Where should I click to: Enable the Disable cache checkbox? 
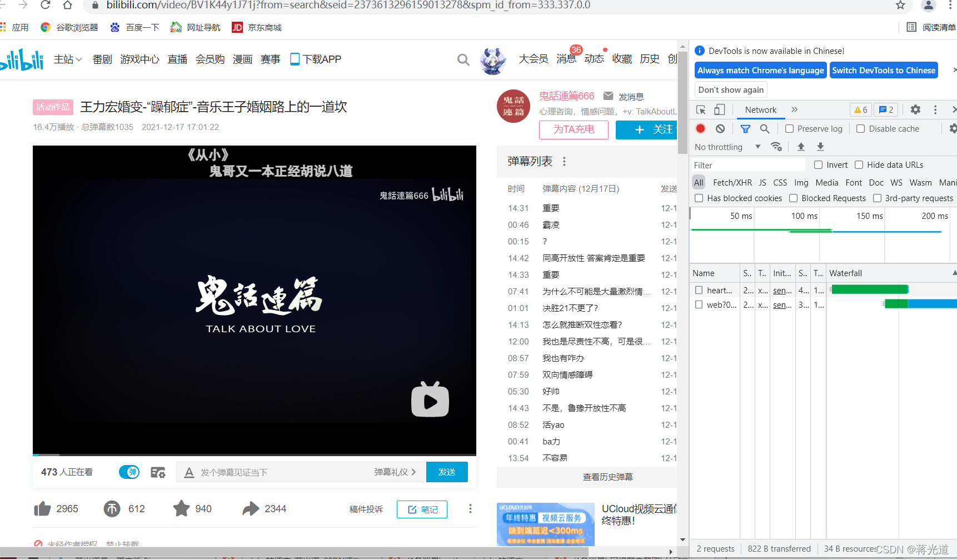(861, 128)
